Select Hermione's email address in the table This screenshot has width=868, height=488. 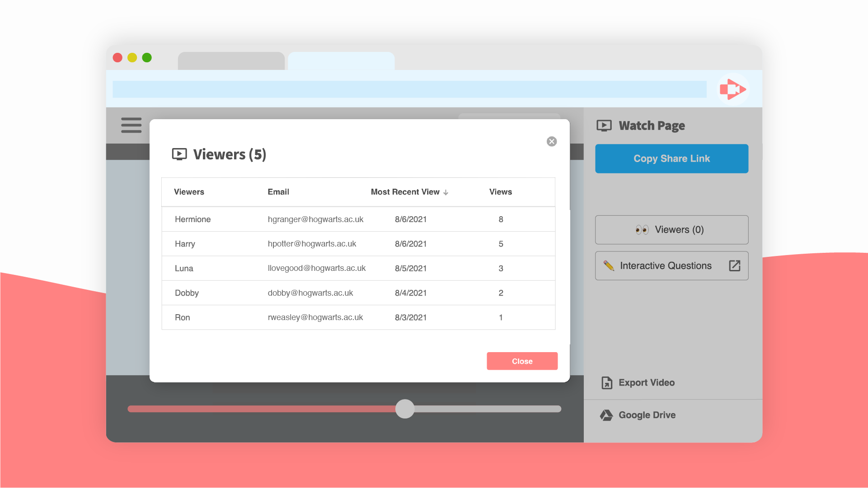click(x=316, y=219)
